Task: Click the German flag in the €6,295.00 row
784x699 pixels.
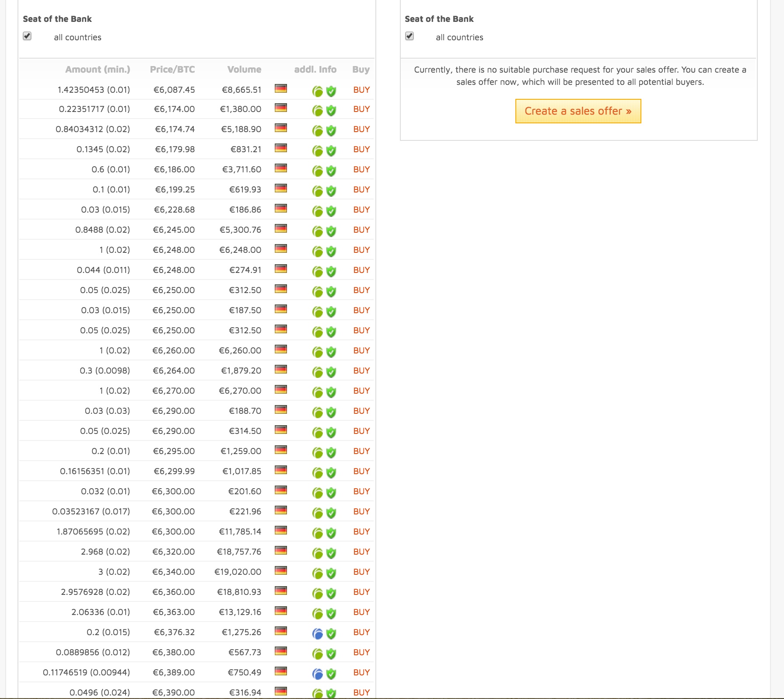Action: [x=281, y=450]
